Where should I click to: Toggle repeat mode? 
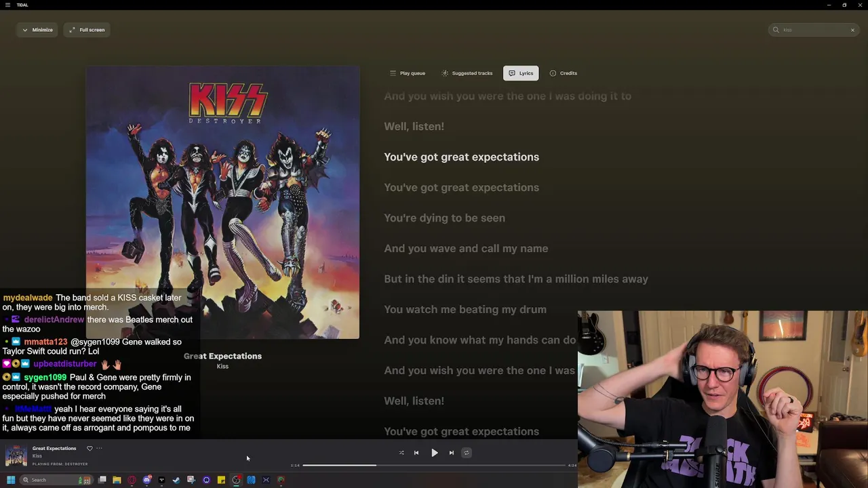click(467, 453)
